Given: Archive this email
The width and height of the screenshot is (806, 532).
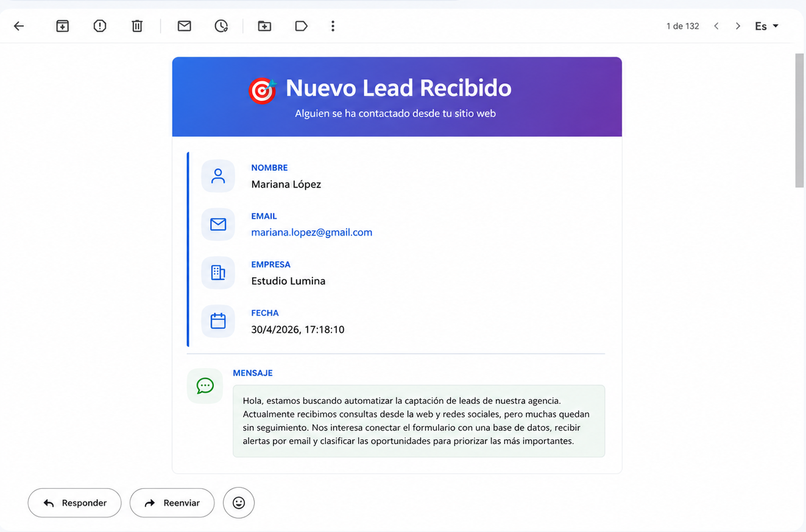Looking at the screenshot, I should pyautogui.click(x=62, y=26).
